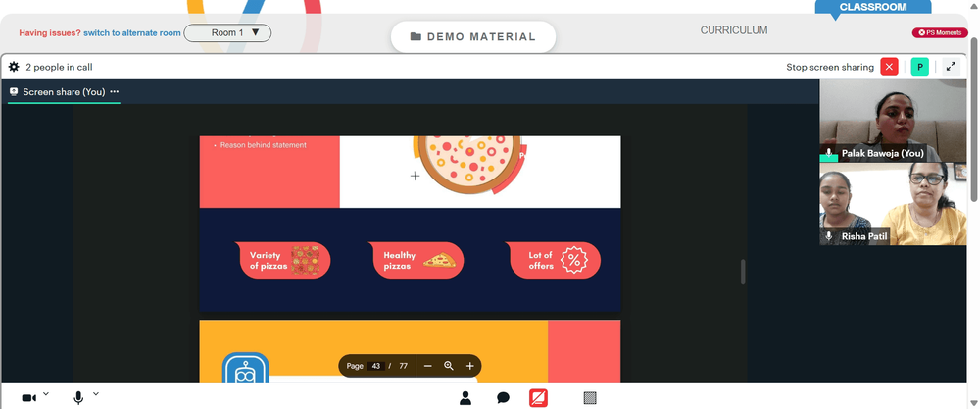Select the Screen share (You) tab

click(x=64, y=92)
